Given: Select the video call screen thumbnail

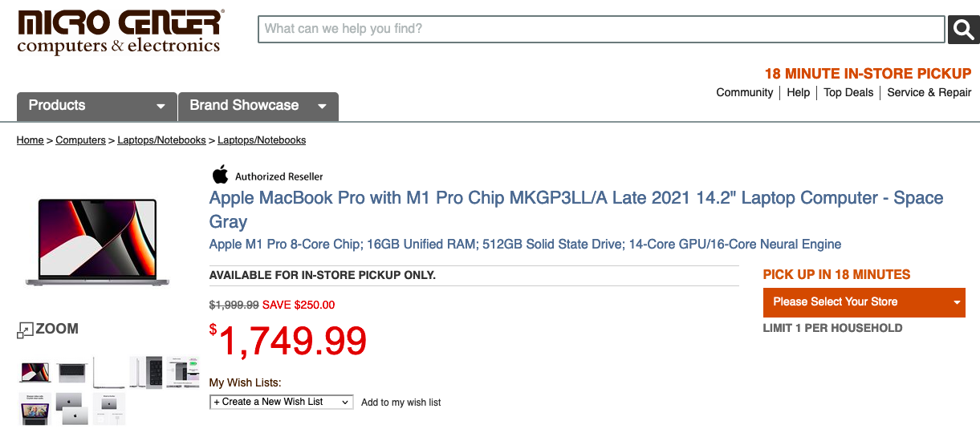Looking at the screenshot, I should point(35,408).
